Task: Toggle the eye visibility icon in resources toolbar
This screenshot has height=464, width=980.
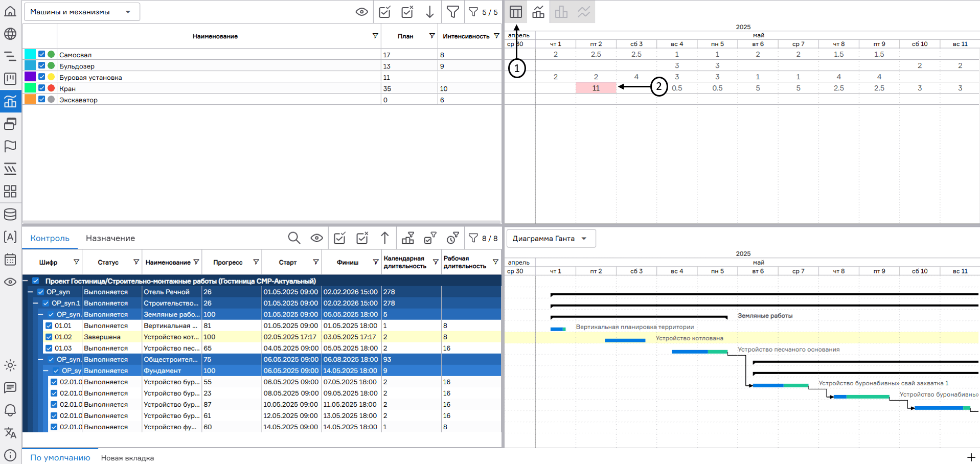Action: click(x=362, y=12)
